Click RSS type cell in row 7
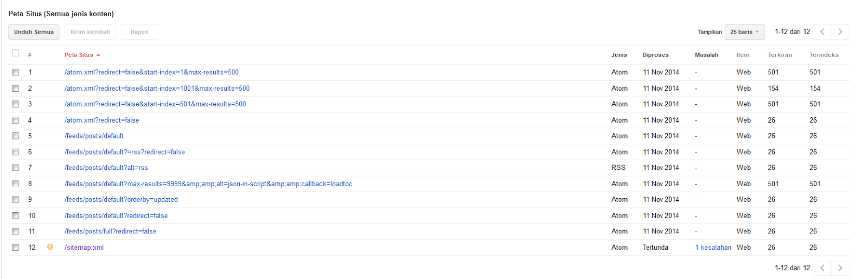Viewport: 868px width, 279px height. [x=618, y=168]
